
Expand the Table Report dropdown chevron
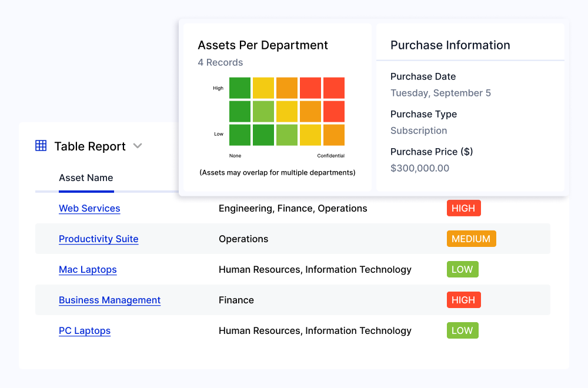pyautogui.click(x=138, y=146)
